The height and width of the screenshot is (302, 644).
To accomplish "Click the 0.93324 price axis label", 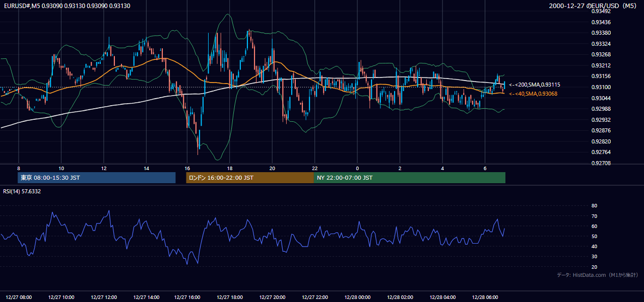I will click(x=601, y=44).
